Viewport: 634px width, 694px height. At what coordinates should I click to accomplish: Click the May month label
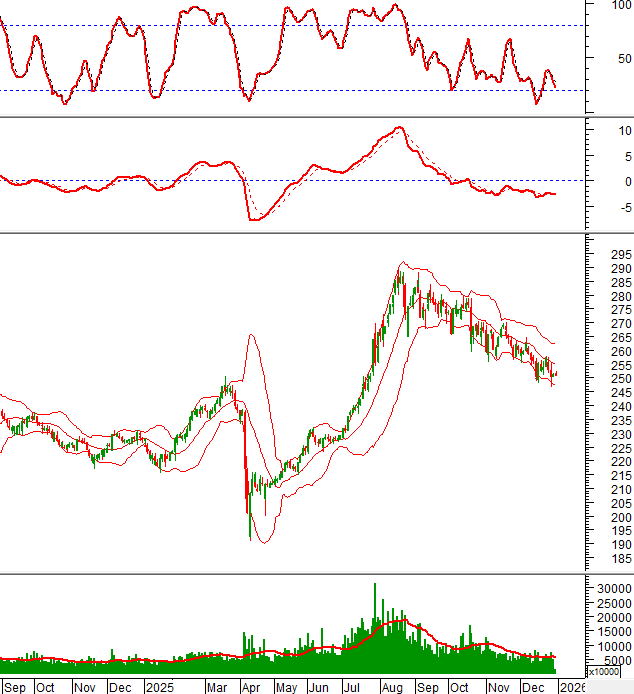tap(286, 687)
